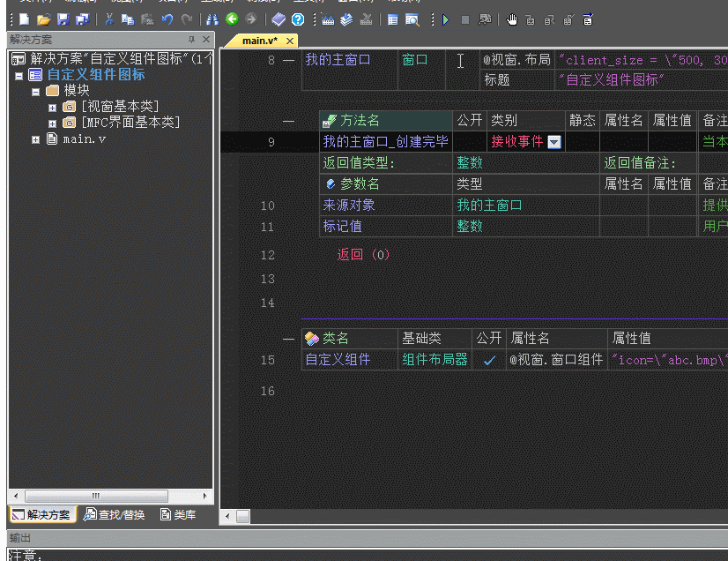Click the Open folder toolbar icon

[x=44, y=19]
